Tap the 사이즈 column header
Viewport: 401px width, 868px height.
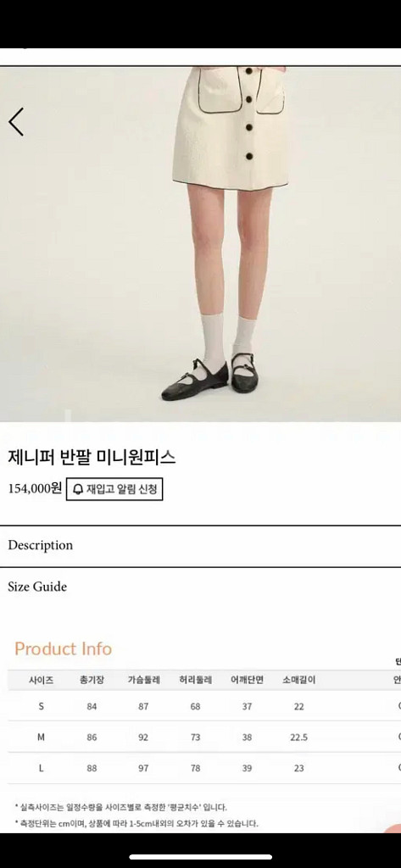pyautogui.click(x=41, y=681)
